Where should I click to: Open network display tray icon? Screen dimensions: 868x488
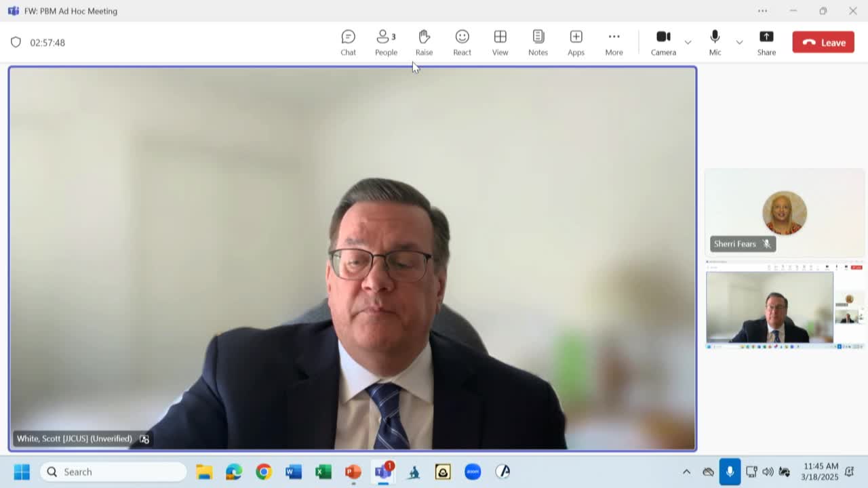pos(751,472)
